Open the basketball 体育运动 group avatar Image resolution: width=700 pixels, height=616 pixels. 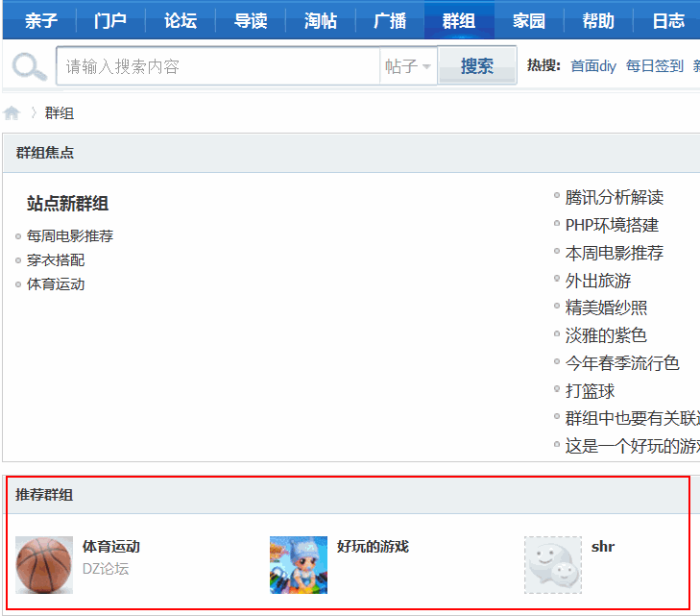pos(44,564)
